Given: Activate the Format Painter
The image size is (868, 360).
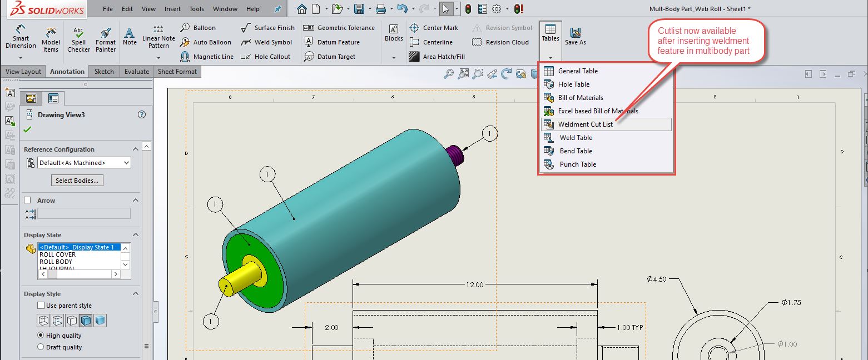Looking at the screenshot, I should coord(106,39).
